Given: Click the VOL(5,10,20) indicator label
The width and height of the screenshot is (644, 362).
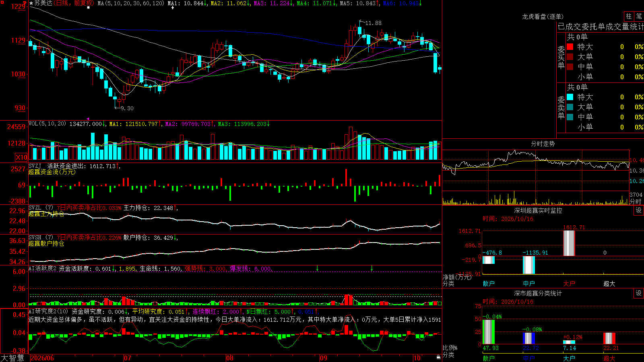Looking at the screenshot, I should (x=47, y=124).
